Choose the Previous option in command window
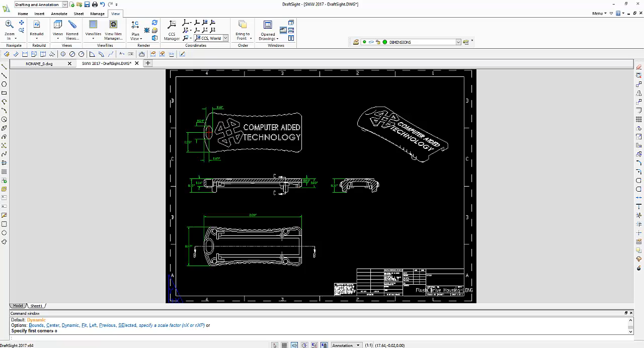The height and width of the screenshot is (348, 644). point(107,325)
